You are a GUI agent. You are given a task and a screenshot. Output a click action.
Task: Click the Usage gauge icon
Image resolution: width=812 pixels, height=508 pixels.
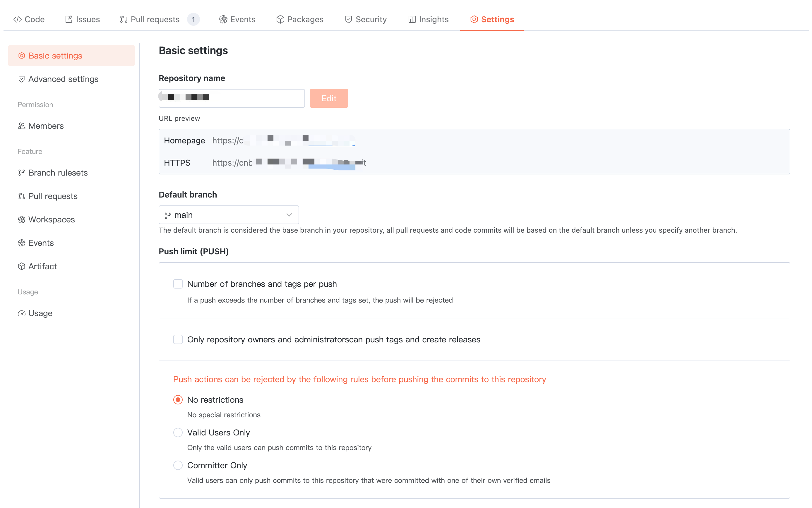[21, 313]
